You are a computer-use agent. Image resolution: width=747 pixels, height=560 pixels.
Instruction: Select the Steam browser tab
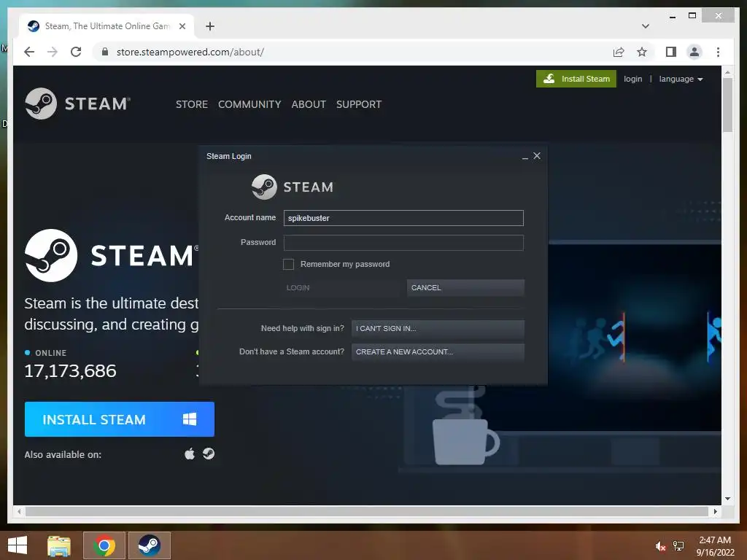coord(107,26)
